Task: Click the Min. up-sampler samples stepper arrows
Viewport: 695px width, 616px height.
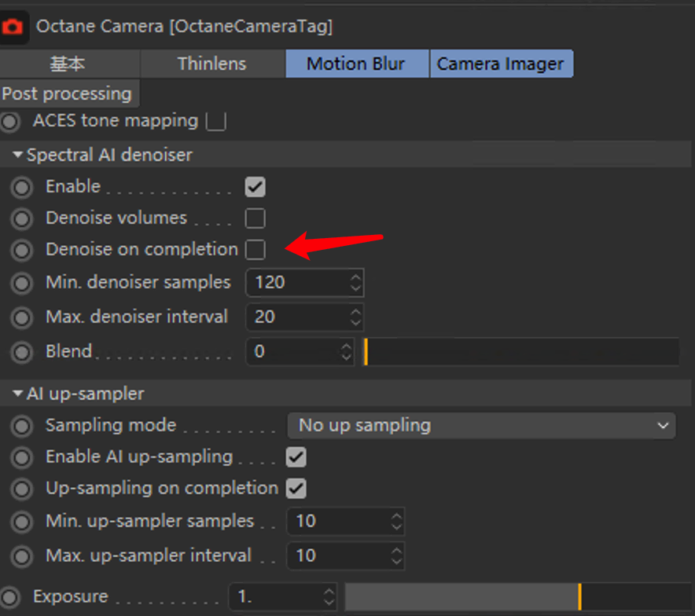Action: click(x=397, y=521)
